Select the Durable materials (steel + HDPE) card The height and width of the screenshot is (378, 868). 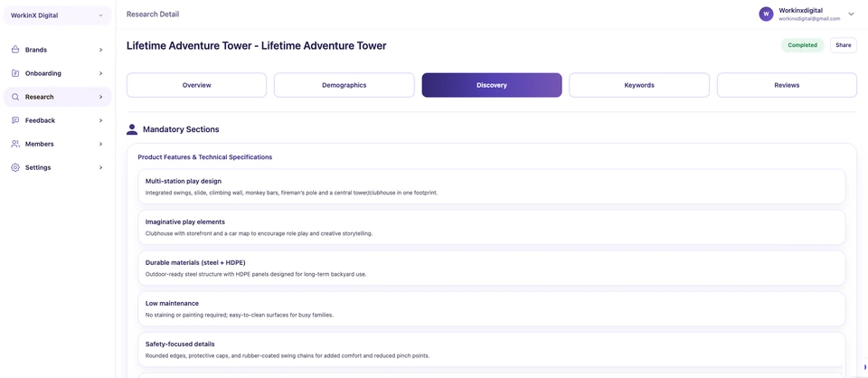tap(492, 268)
